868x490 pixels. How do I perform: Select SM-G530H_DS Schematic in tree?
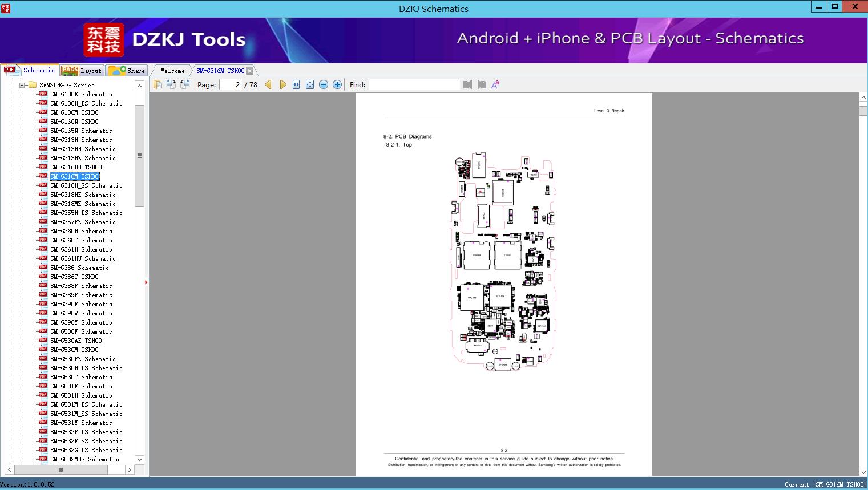86,368
